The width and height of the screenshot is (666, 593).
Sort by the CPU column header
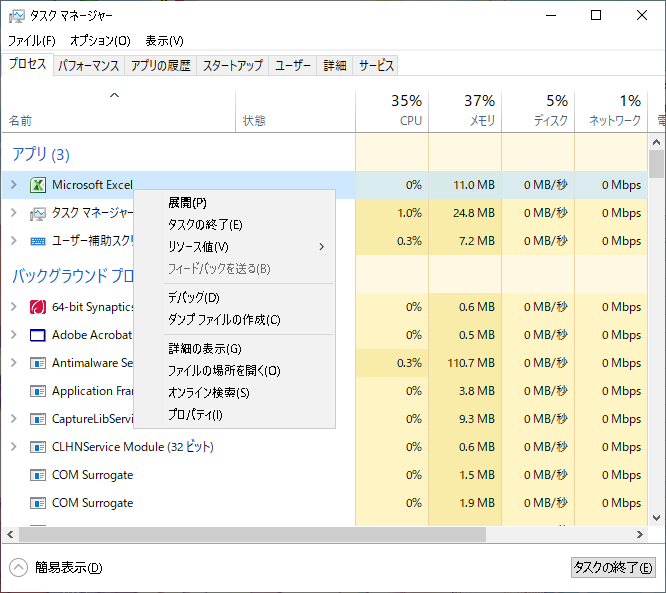point(392,111)
